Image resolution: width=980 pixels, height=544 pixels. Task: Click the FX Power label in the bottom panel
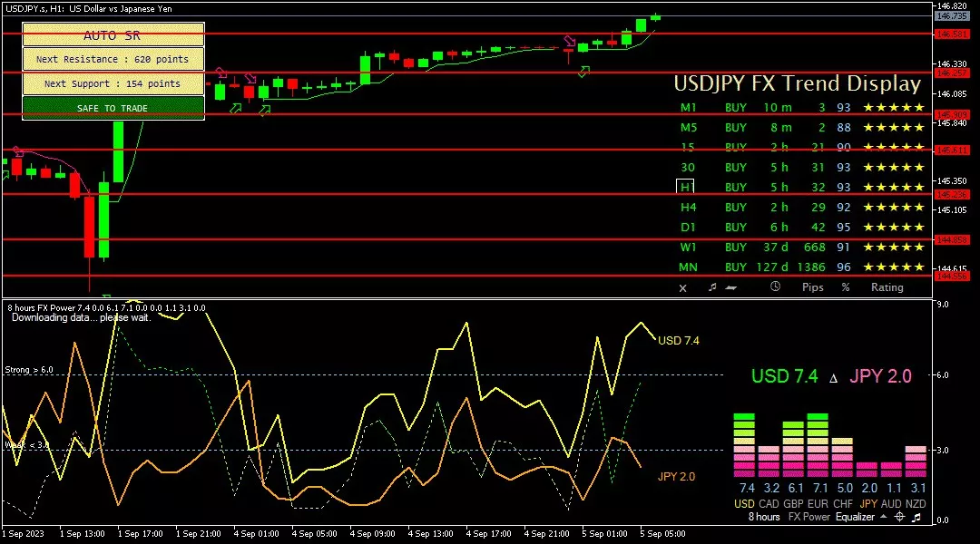[808, 517]
